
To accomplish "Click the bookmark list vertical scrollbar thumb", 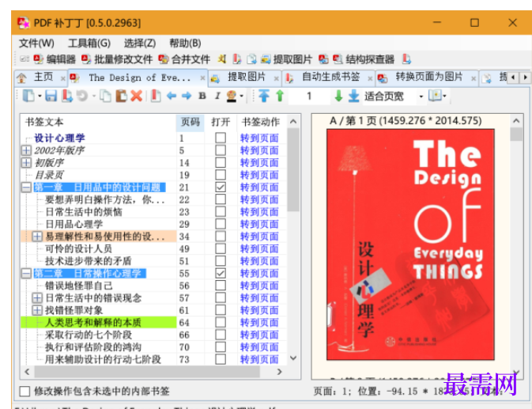I will tap(293, 170).
